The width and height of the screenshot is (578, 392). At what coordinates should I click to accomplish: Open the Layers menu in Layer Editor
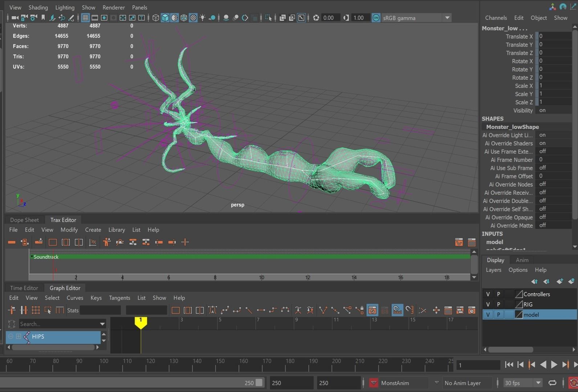pos(493,270)
